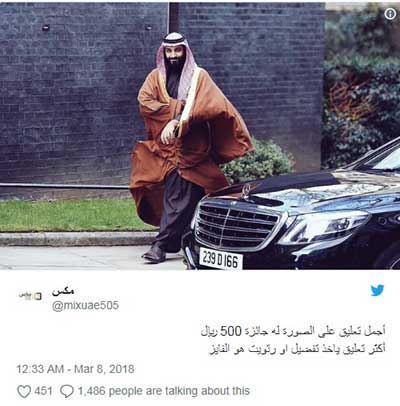
Task: Click the first line of Arabic tweet text
Action: 293,331
